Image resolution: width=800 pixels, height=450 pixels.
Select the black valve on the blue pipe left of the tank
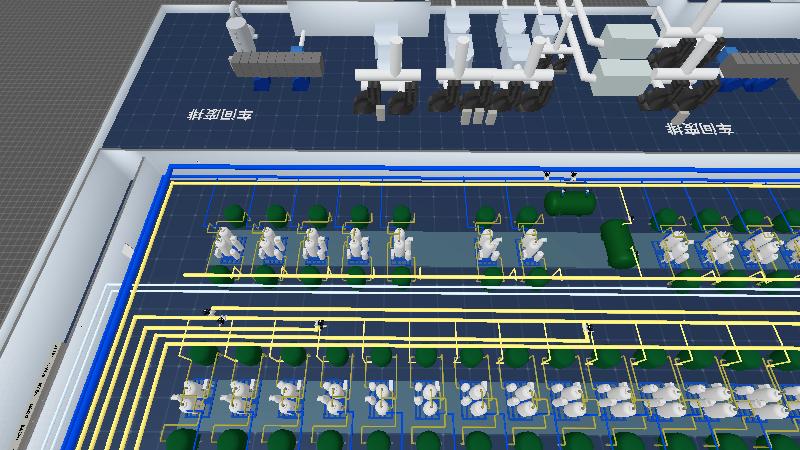click(x=546, y=176)
